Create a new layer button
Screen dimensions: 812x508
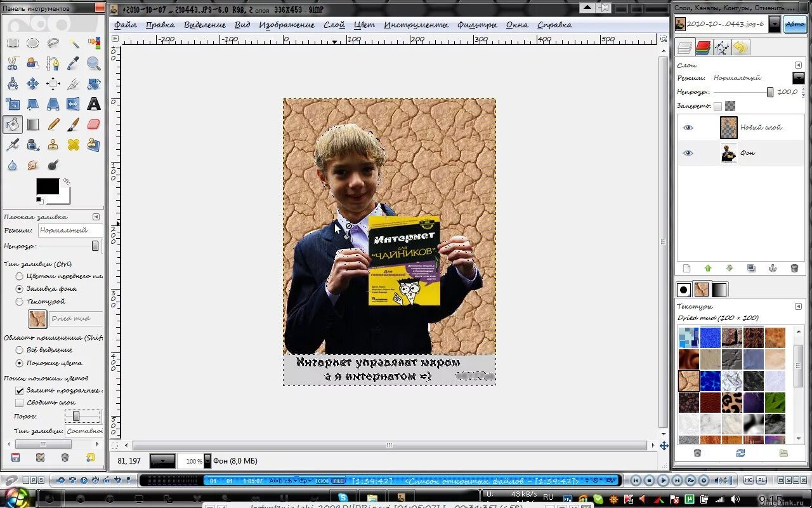tap(686, 269)
